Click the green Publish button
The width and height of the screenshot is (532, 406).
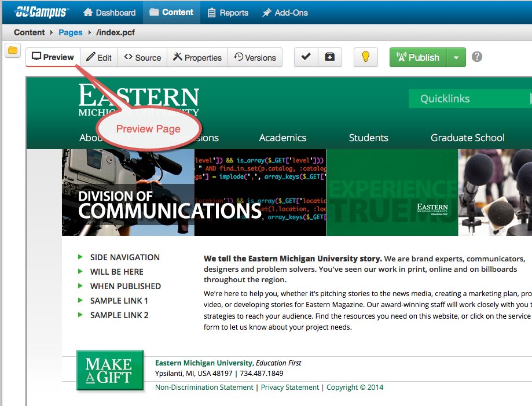(419, 57)
